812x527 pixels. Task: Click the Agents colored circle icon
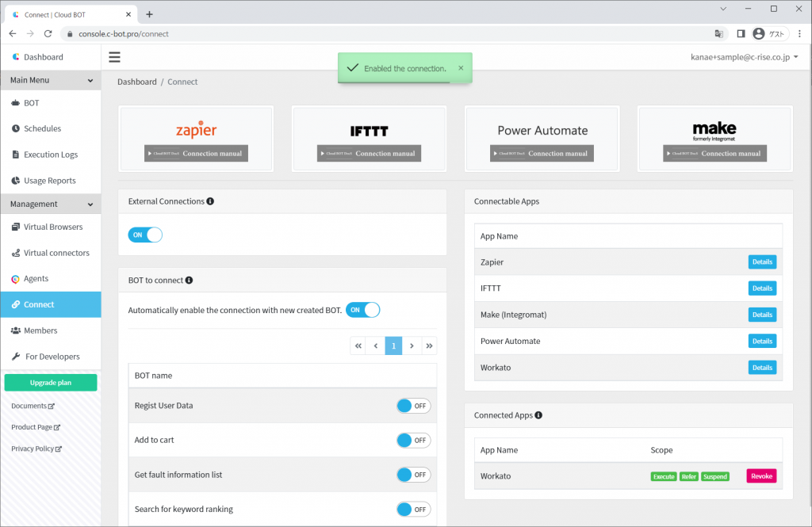16,279
